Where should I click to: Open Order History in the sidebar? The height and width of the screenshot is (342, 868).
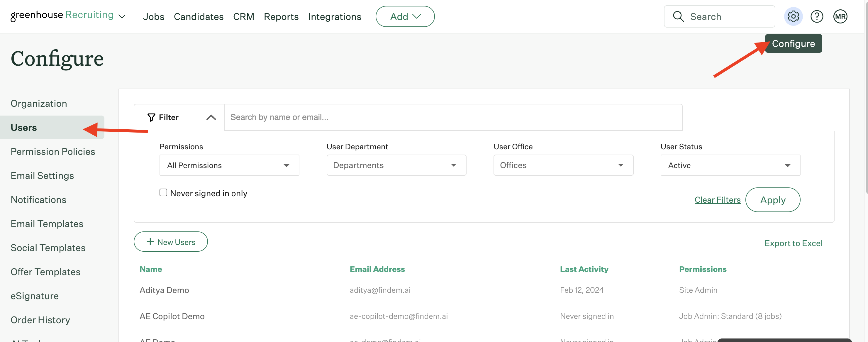40,320
